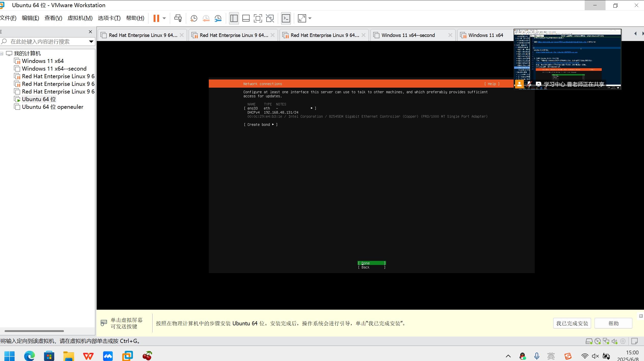Open the 虚拟机(M) menu
Image resolution: width=644 pixels, height=361 pixels.
click(x=80, y=18)
